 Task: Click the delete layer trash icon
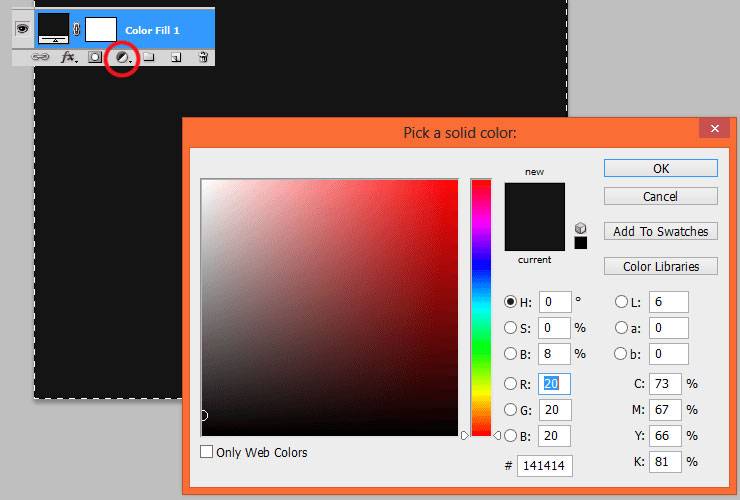[203, 58]
